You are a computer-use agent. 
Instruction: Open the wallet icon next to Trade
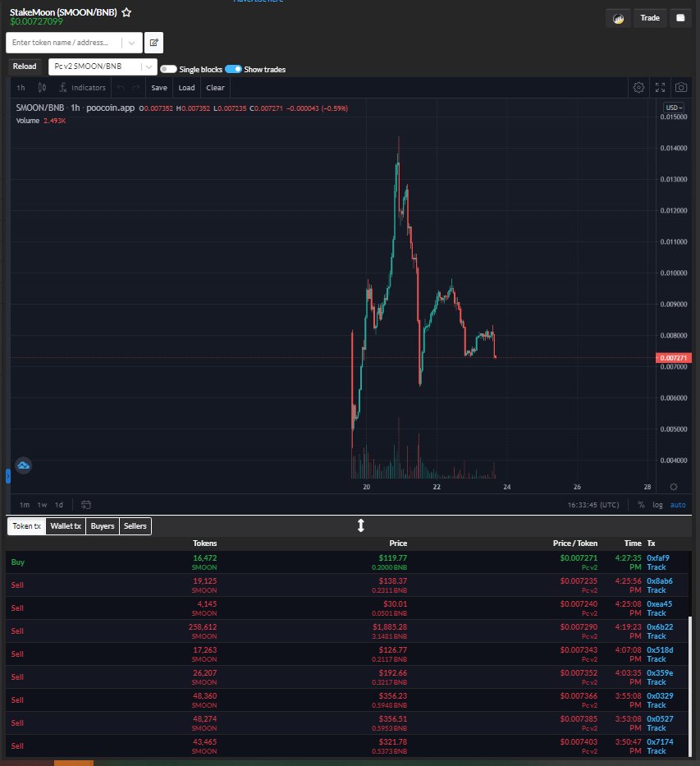680,18
